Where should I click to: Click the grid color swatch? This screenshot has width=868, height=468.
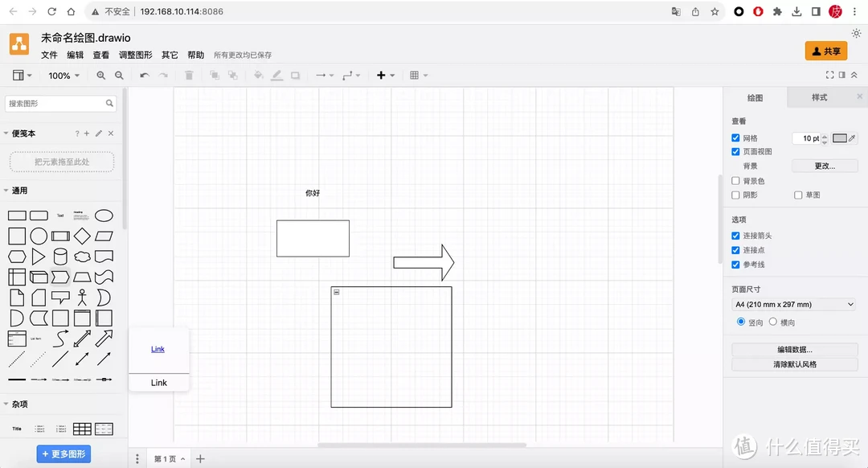click(840, 138)
